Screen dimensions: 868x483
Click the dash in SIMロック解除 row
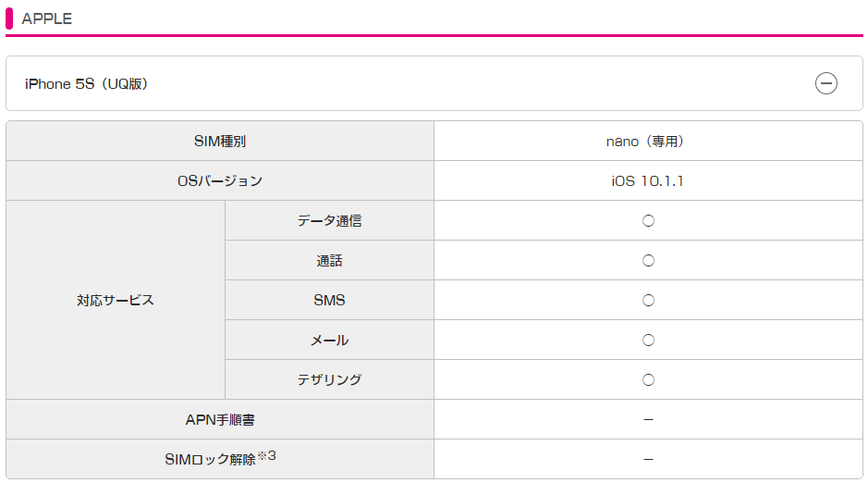pyautogui.click(x=648, y=460)
